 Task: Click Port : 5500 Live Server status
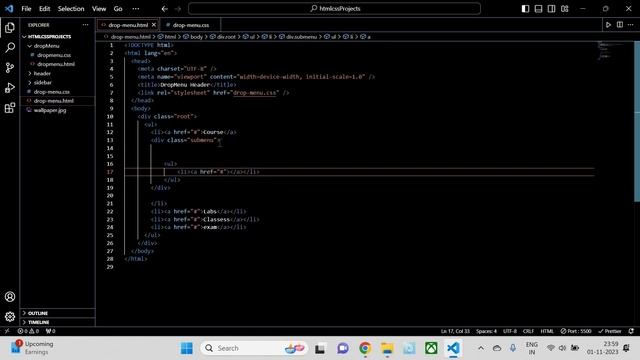coord(576,331)
